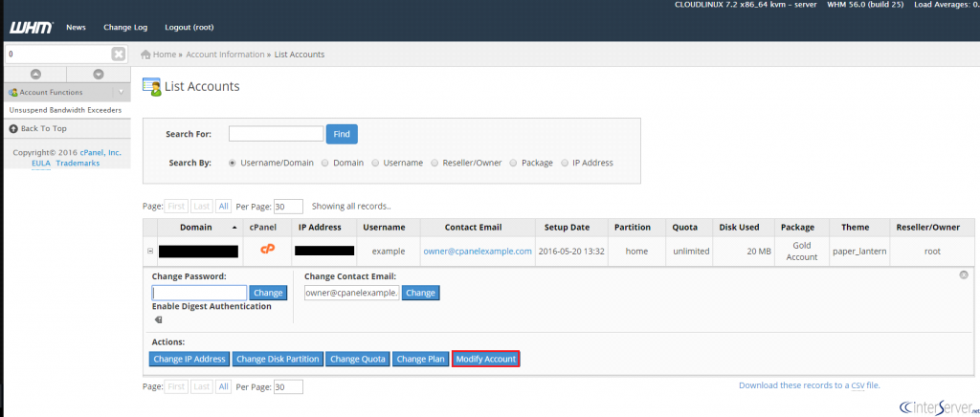
Task: Open the Change Log menu item
Action: (125, 28)
